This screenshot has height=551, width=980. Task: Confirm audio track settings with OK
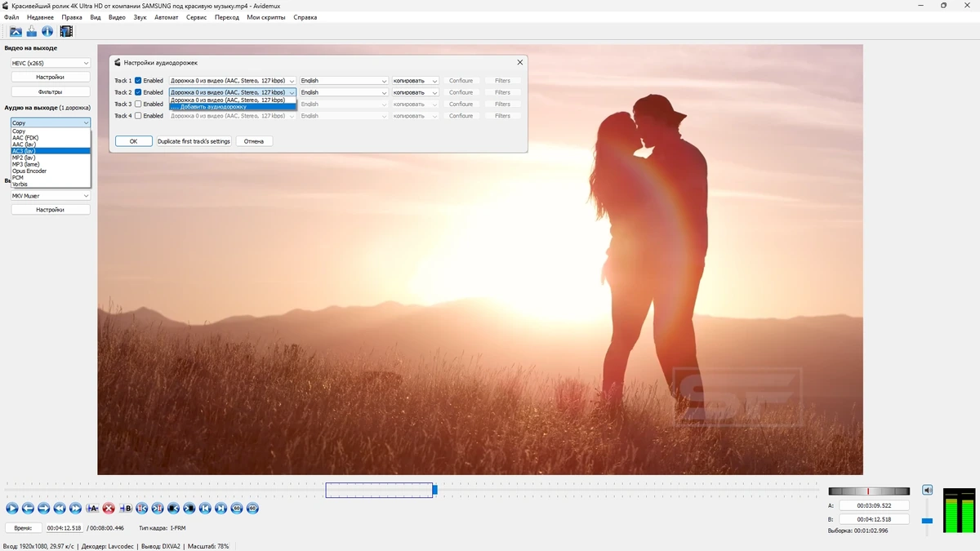point(133,141)
